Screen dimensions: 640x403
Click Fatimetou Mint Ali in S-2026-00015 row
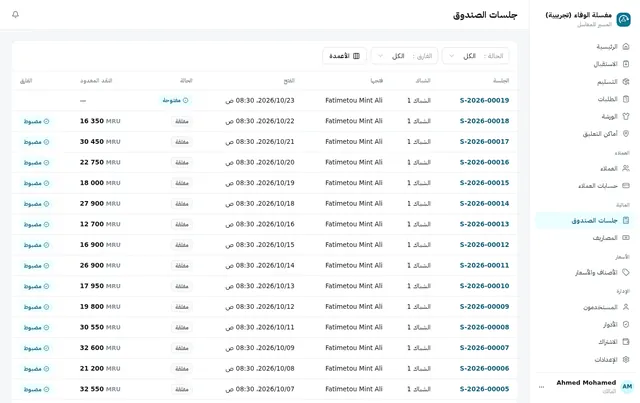coord(354,183)
